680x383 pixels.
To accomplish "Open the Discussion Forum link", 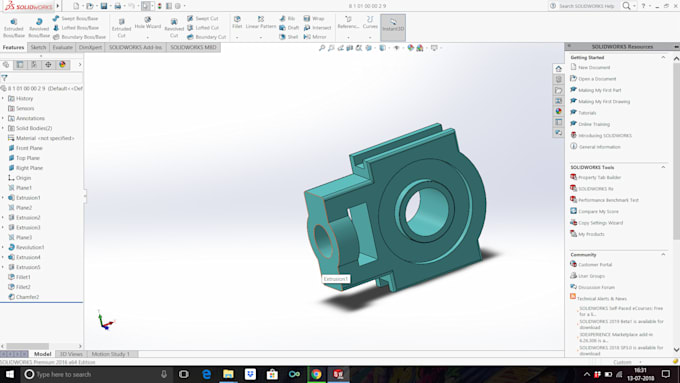I will point(596,287).
